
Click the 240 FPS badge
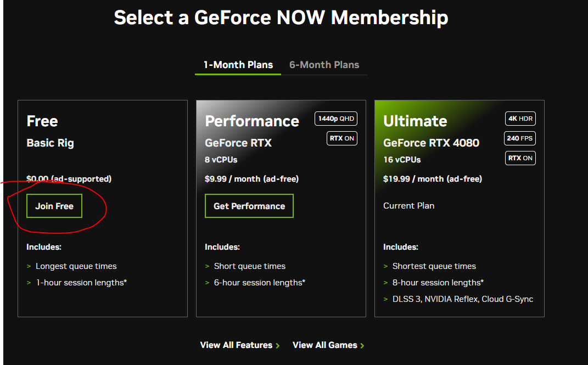tap(520, 138)
